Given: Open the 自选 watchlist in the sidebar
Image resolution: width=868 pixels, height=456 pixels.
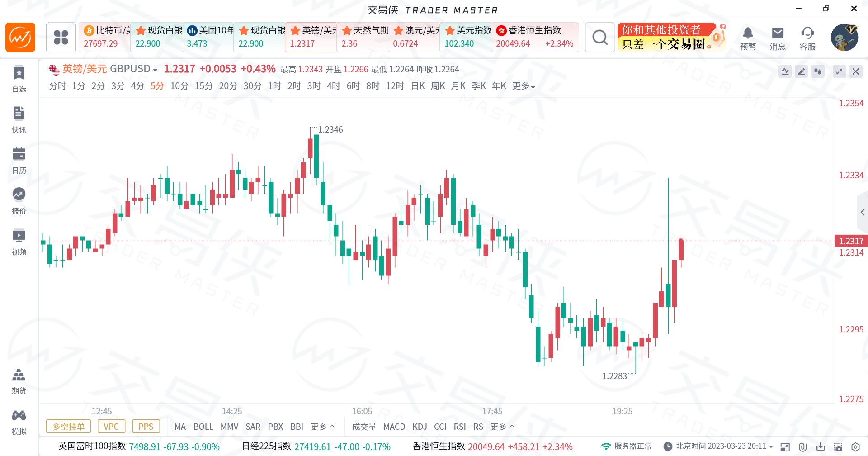Looking at the screenshot, I should click(19, 79).
